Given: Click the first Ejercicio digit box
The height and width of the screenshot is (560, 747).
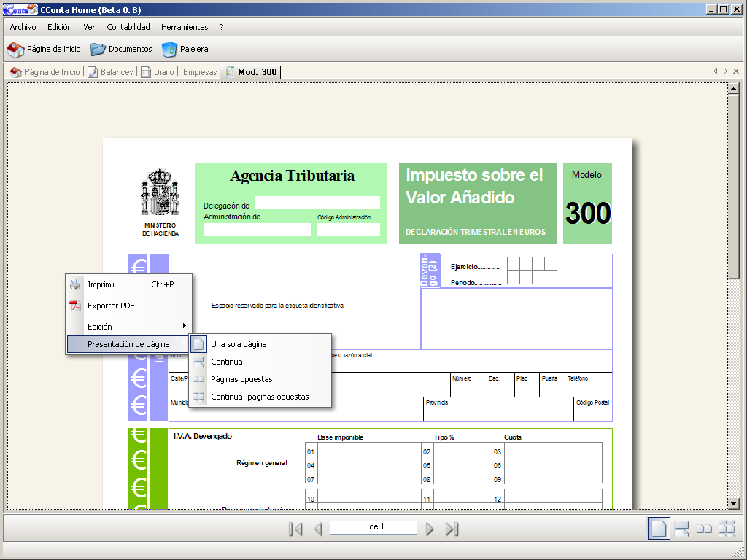Looking at the screenshot, I should pos(513,263).
